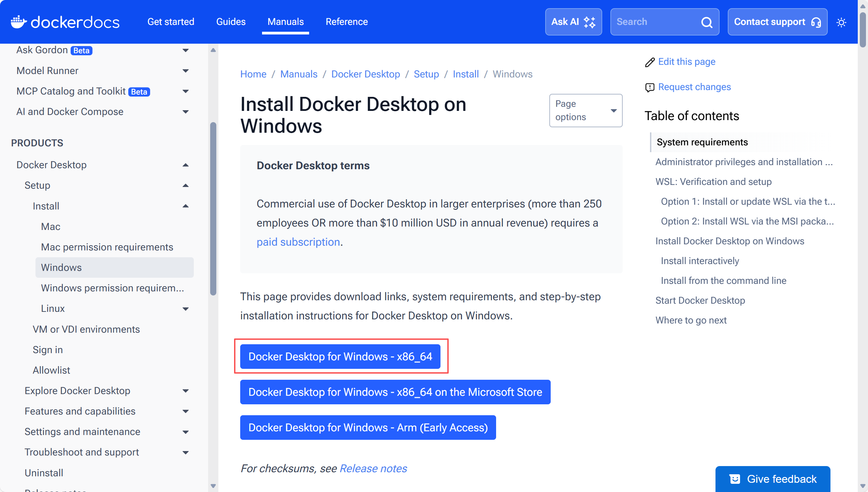Download Docker Desktop for Windows x86_64
The image size is (868, 492).
click(x=340, y=357)
